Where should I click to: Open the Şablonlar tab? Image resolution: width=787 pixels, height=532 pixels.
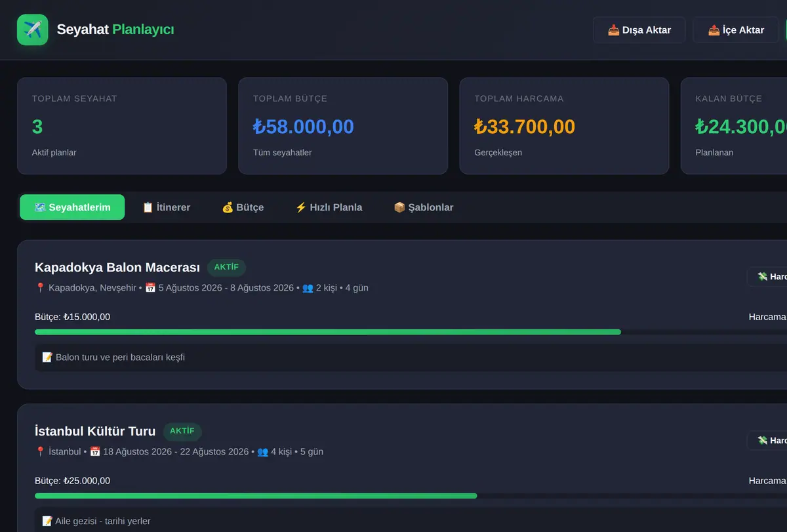(x=424, y=207)
